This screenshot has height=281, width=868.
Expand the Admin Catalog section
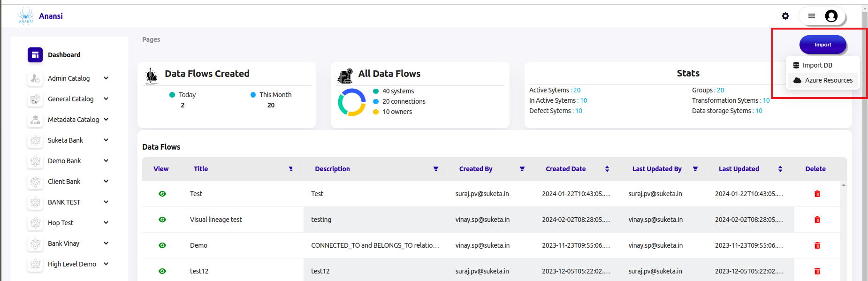106,78
